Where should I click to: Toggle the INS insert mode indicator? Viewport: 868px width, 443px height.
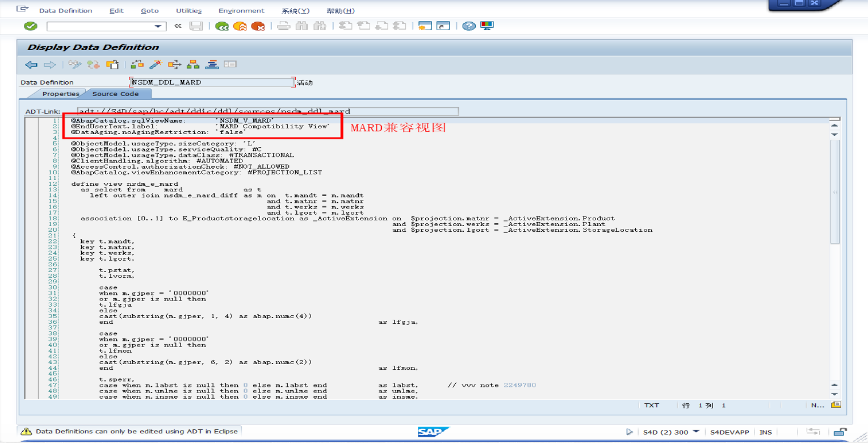point(765,432)
